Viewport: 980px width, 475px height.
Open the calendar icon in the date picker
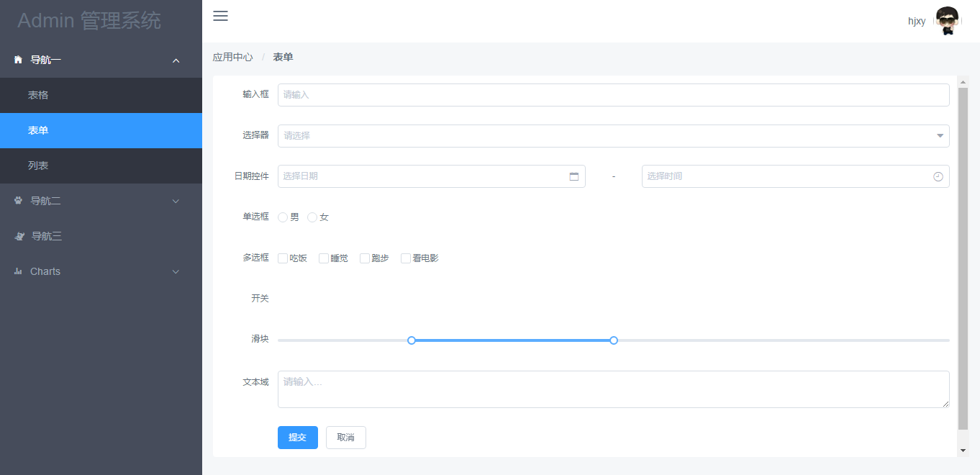tap(573, 176)
